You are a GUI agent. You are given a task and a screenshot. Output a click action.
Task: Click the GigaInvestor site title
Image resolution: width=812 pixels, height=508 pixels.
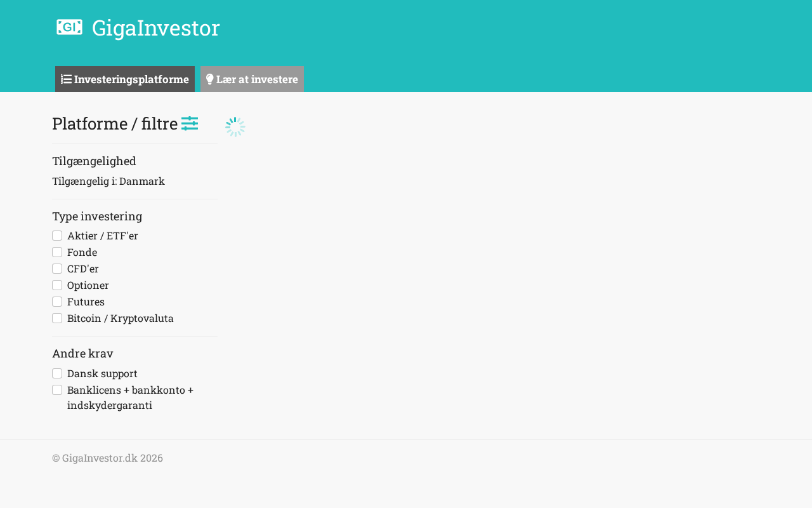pos(155,28)
